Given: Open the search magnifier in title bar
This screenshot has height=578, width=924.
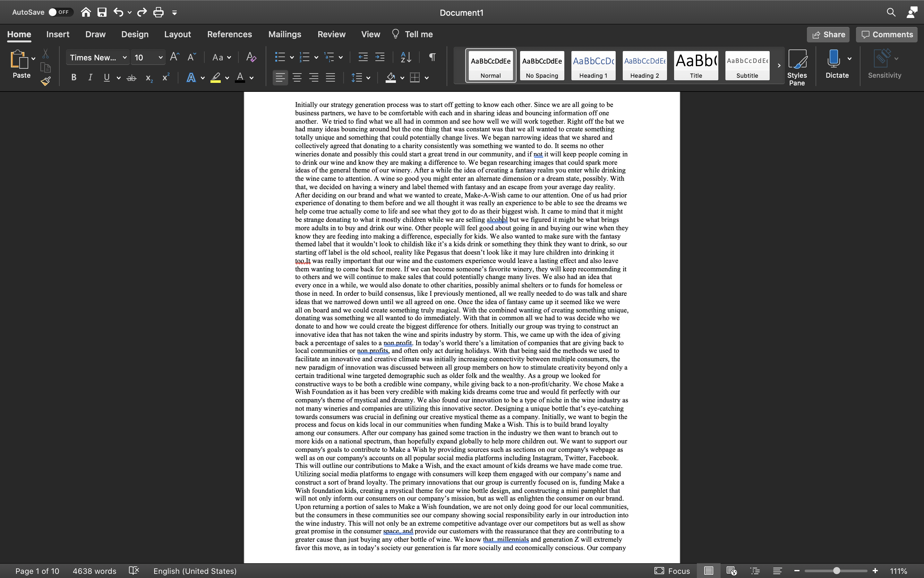Looking at the screenshot, I should tap(891, 12).
